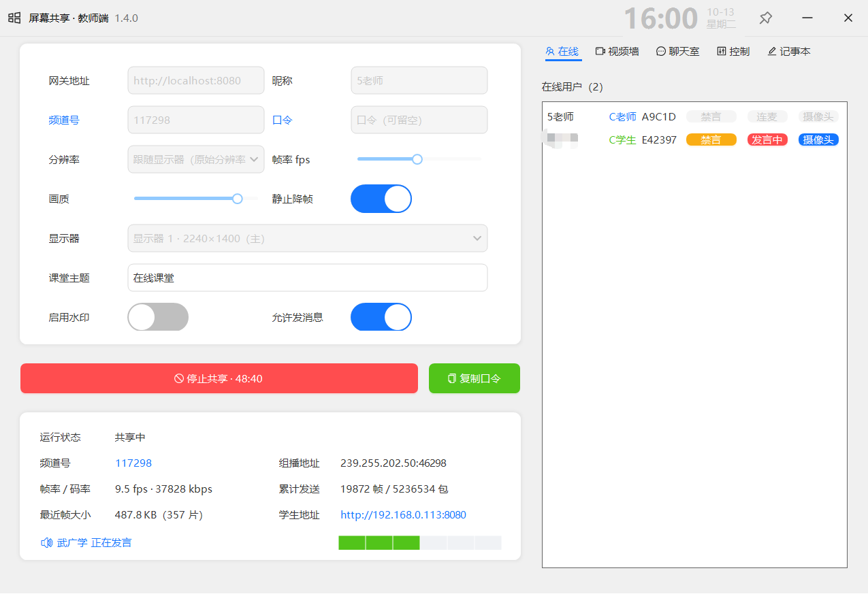868x594 pixels.
Task: Go to the 聊天室 tab
Action: point(678,52)
